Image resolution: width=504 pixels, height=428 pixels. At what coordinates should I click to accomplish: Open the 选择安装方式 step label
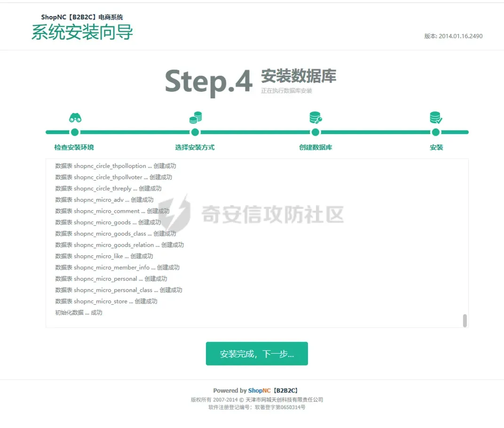pyautogui.click(x=195, y=147)
